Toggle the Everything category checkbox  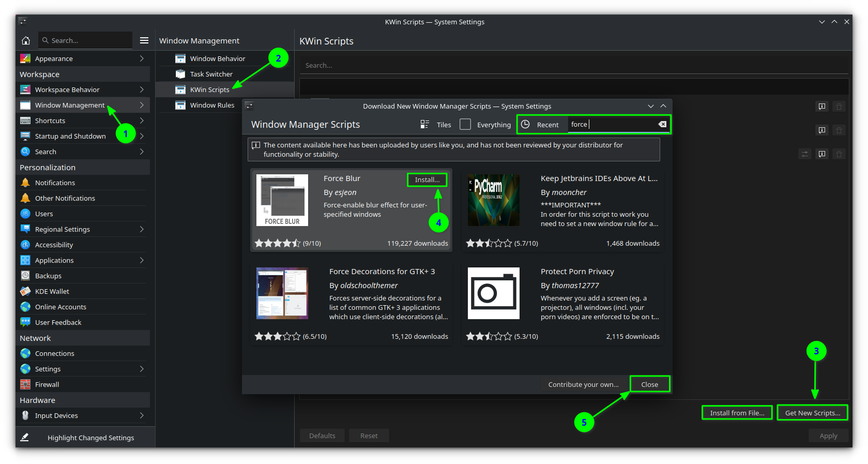(x=465, y=124)
